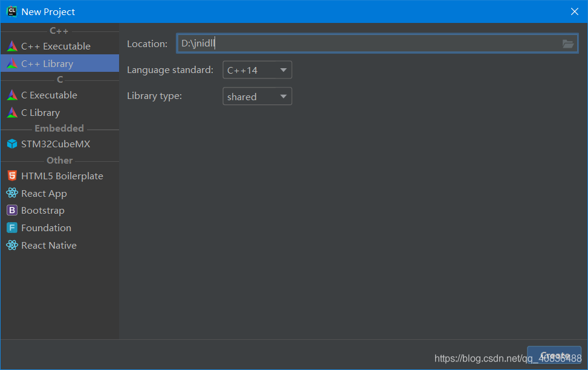Click the Foundation F icon
Screen dimensions: 588x370
[12, 228]
